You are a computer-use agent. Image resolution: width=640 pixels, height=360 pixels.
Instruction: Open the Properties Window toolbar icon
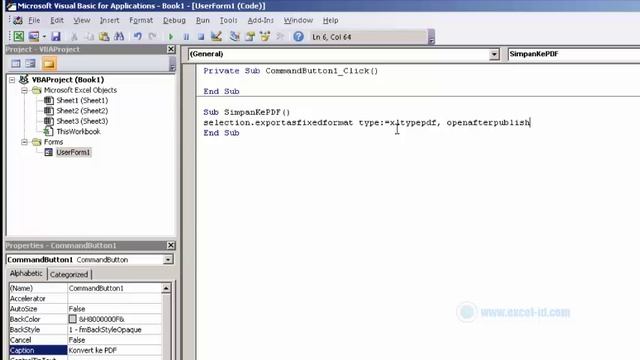click(x=250, y=36)
